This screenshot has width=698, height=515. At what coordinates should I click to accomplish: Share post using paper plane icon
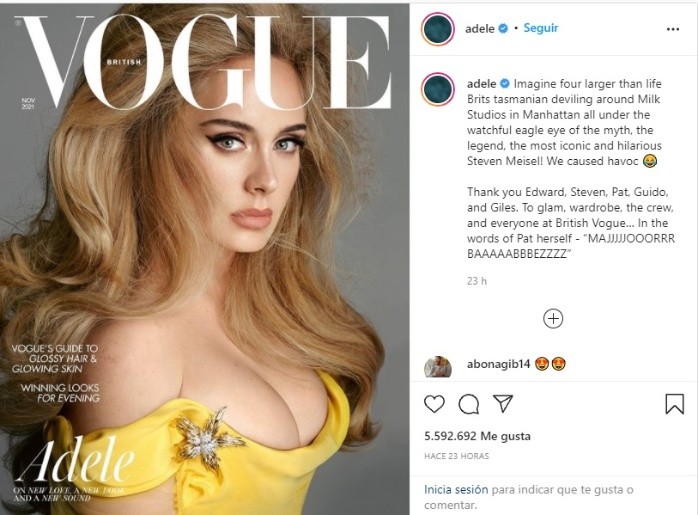coord(503,403)
